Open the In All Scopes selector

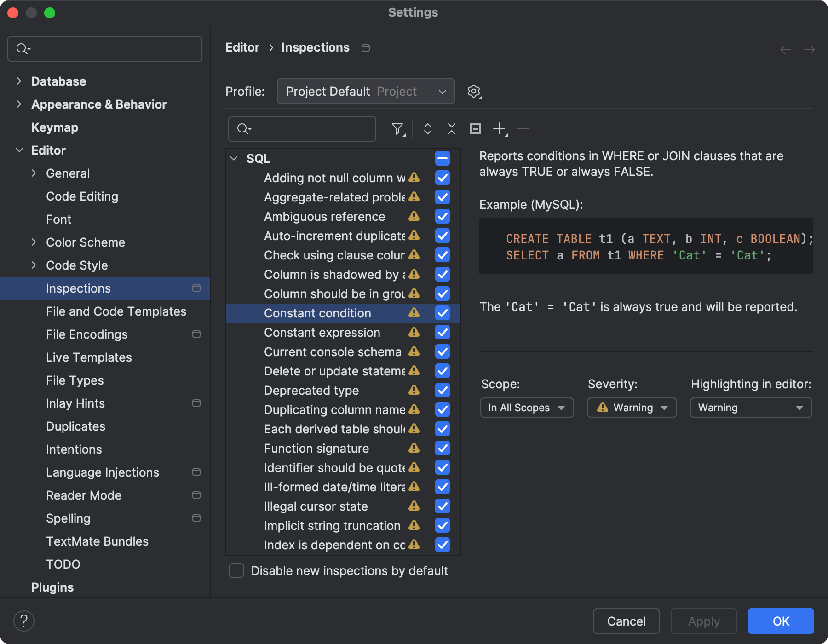pos(526,407)
